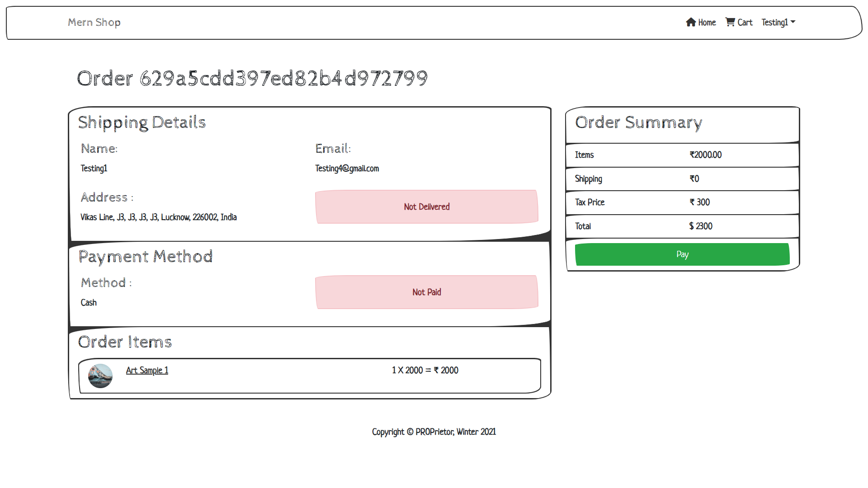The height and width of the screenshot is (488, 868).
Task: Open the Art Sample 1 product link
Action: click(x=147, y=371)
